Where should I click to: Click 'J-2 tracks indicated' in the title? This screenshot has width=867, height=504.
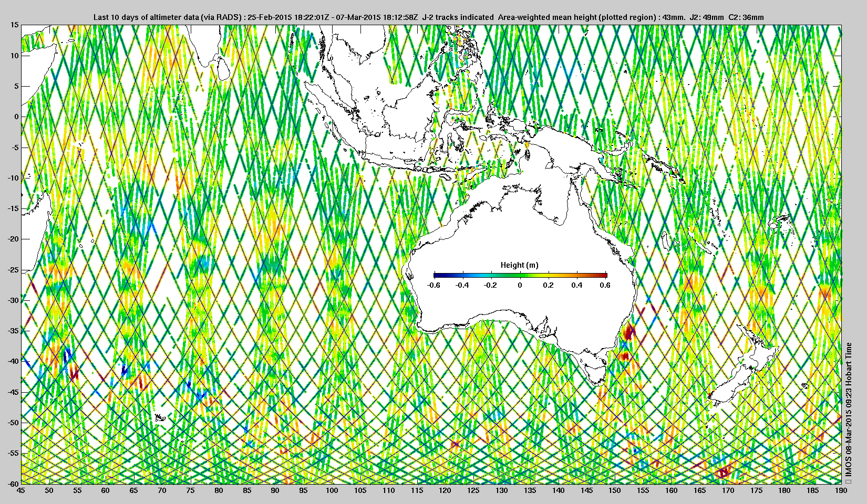[458, 17]
